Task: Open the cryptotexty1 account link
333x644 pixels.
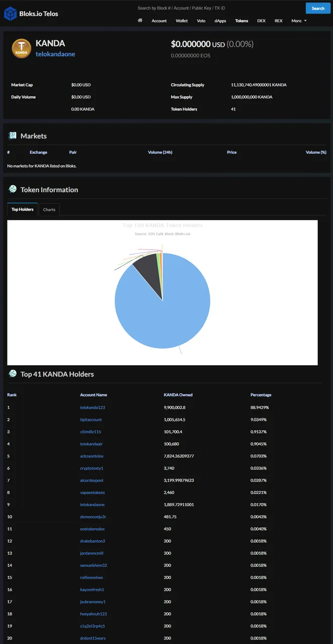Action: (x=92, y=468)
